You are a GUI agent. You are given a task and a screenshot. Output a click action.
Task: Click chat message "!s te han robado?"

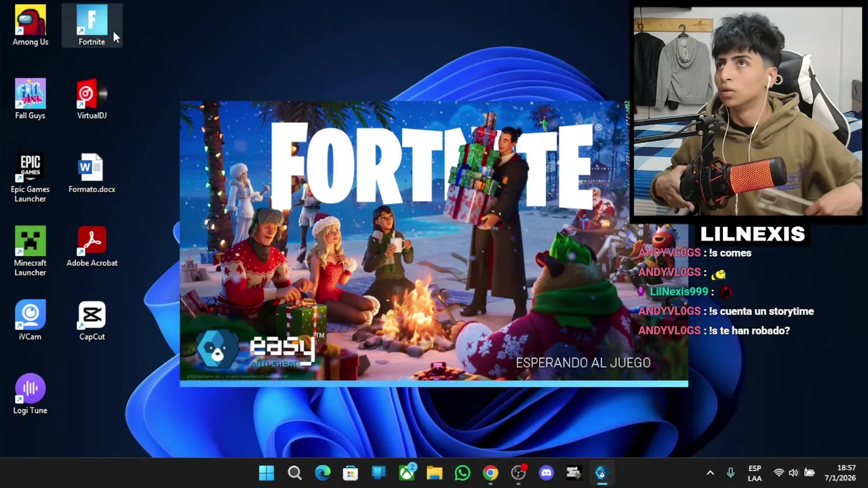pyautogui.click(x=749, y=331)
